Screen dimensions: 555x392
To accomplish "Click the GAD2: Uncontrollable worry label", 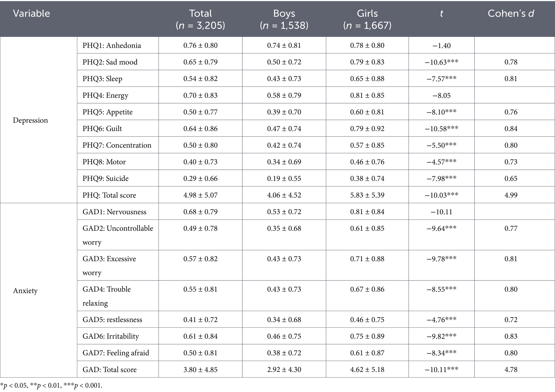I will 118,235.
